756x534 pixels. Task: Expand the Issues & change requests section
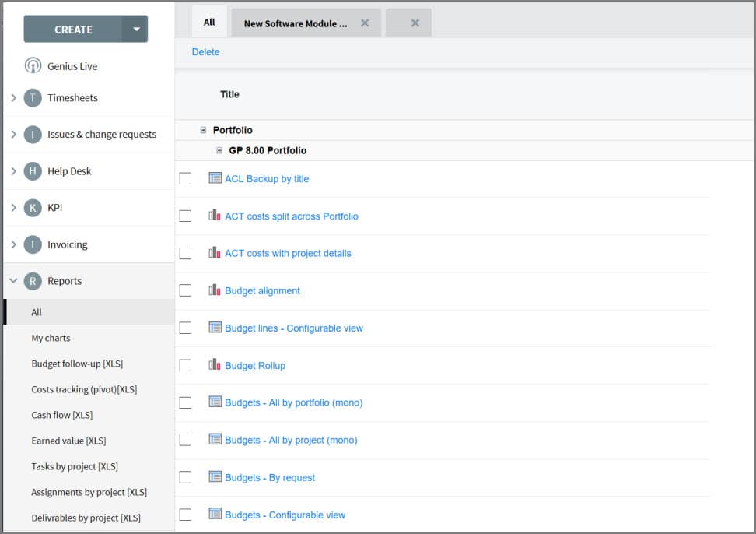(x=13, y=135)
